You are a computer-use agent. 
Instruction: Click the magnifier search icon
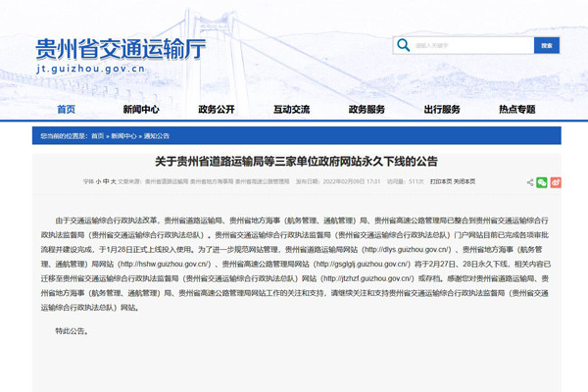point(404,45)
